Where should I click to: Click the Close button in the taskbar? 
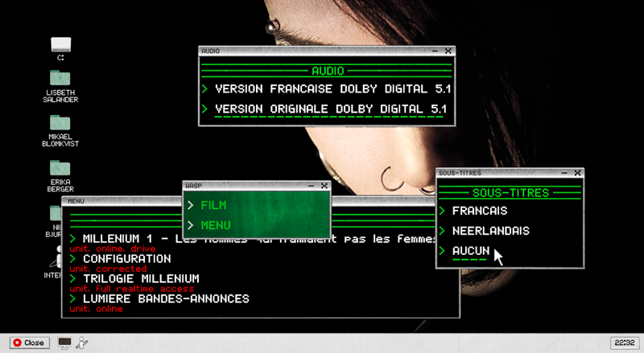tap(30, 343)
